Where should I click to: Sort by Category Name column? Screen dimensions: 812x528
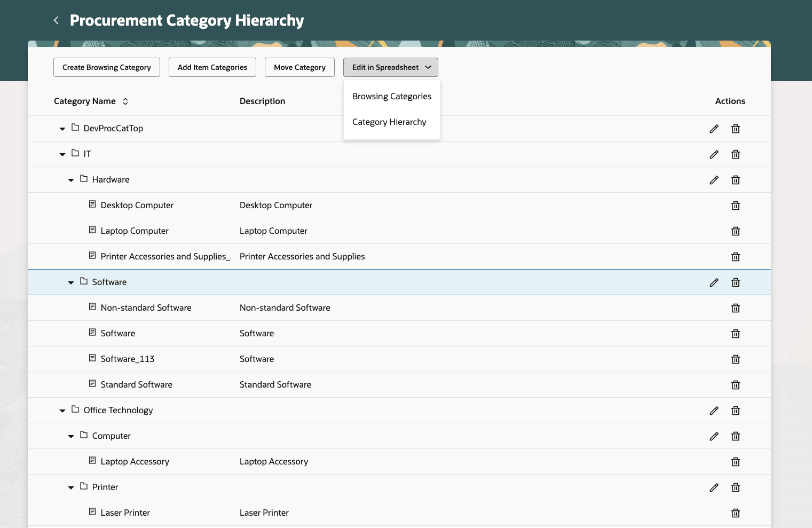pos(125,101)
